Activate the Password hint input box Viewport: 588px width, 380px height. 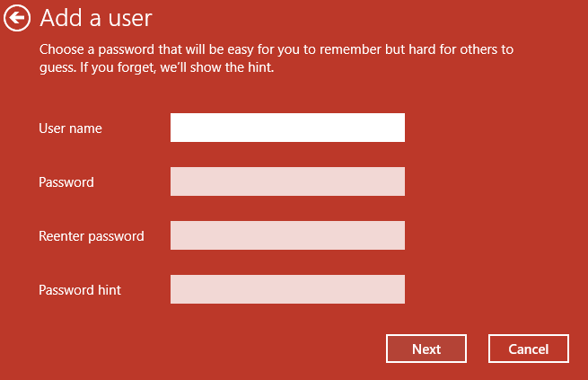pyautogui.click(x=287, y=289)
